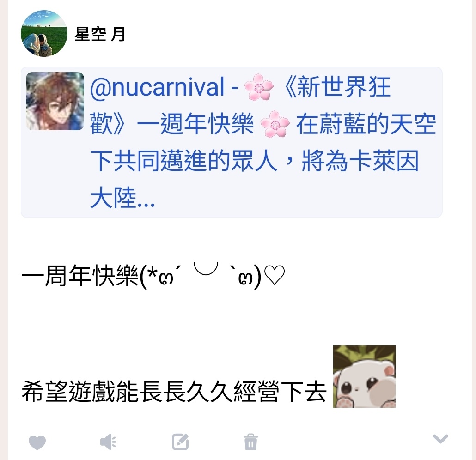Open truncated preview text 大陸...
The image size is (476, 460).
(x=122, y=198)
